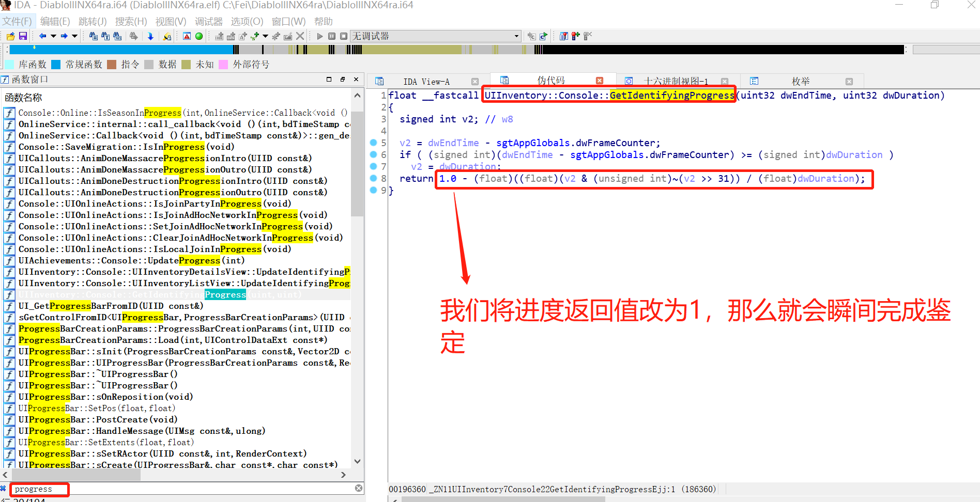Open the 视图(V) menu
The image size is (980, 502).
click(171, 21)
